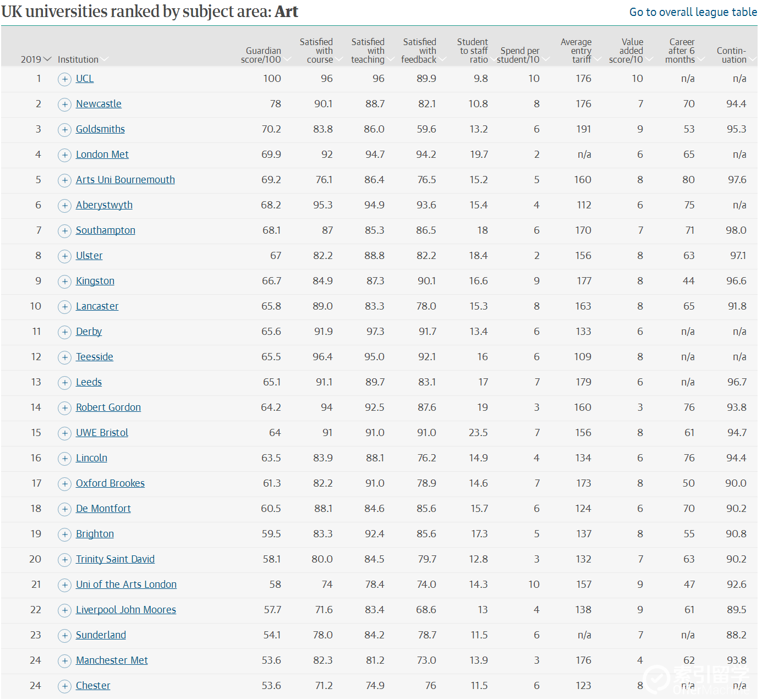The width and height of the screenshot is (762, 700).
Task: Expand the Newcastle row plus icon
Action: click(65, 104)
